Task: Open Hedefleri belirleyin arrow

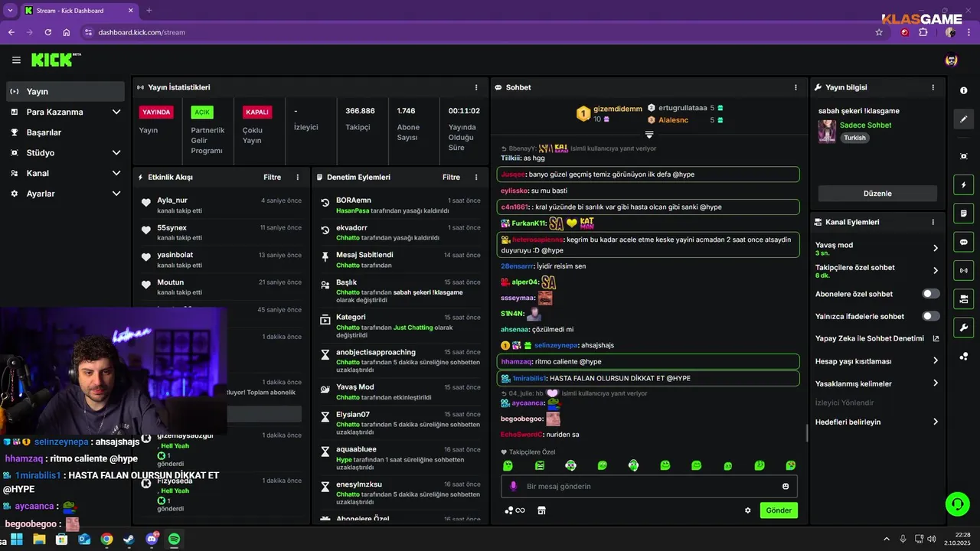Action: coord(936,422)
